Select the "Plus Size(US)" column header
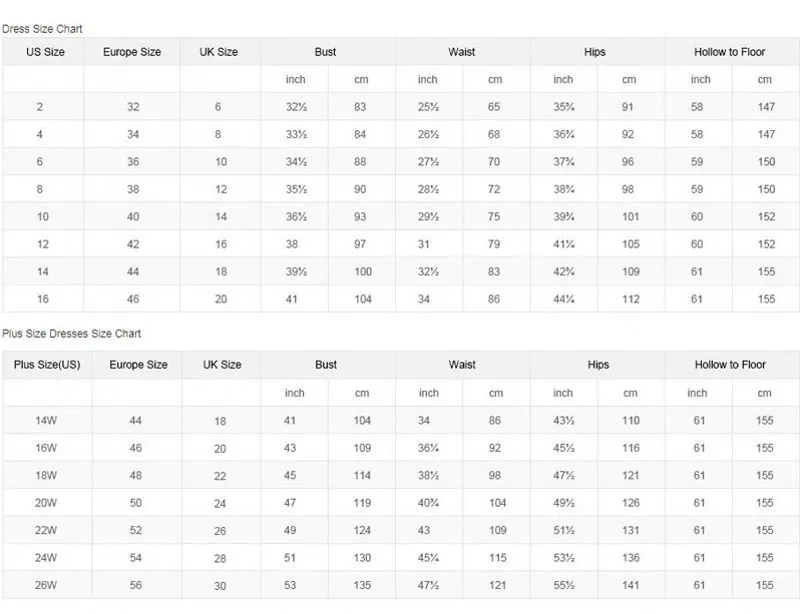Viewport: 800px width, 614px height. click(x=47, y=365)
